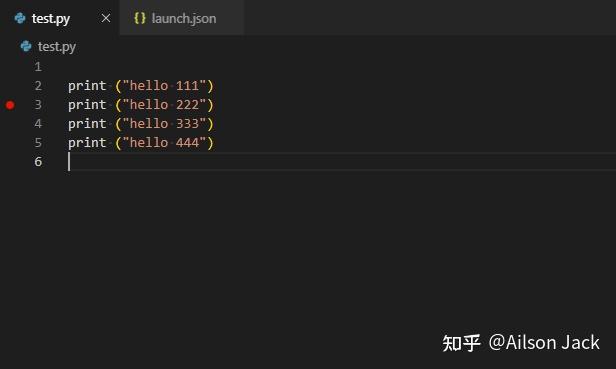
Task: Click the Python icon on test.py tab
Action: (x=20, y=18)
